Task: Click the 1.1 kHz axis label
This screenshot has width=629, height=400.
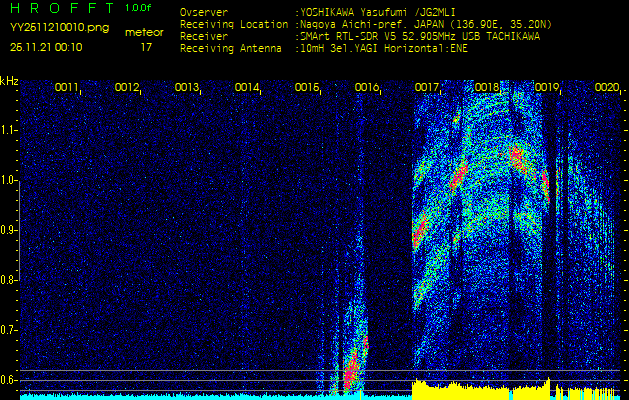Action: [x=7, y=130]
